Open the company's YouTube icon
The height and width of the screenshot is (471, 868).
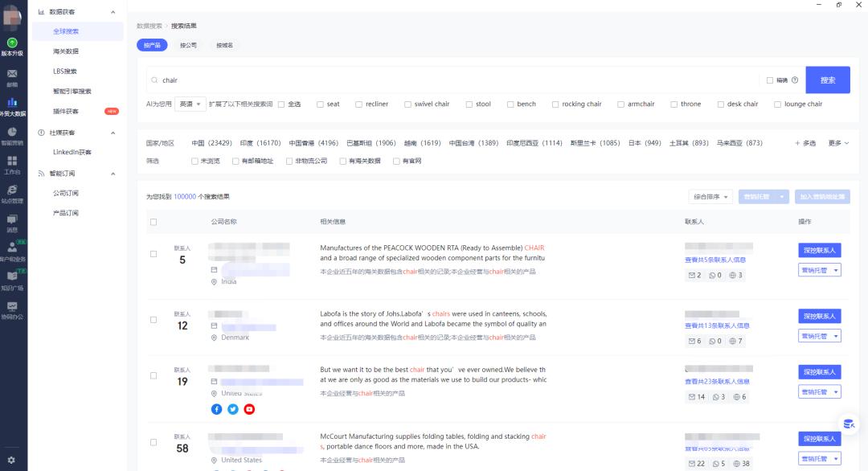[249, 409]
